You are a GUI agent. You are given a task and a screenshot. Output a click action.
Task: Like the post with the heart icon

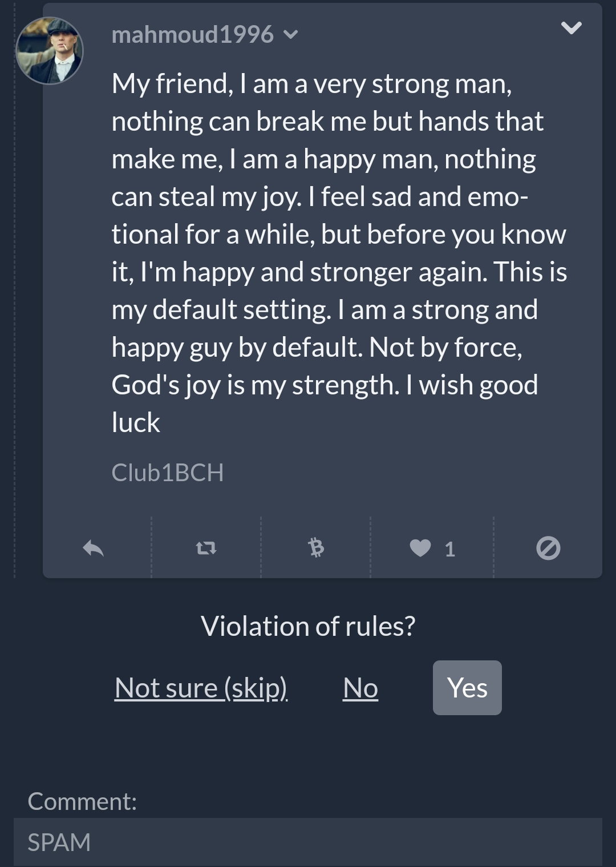point(420,548)
